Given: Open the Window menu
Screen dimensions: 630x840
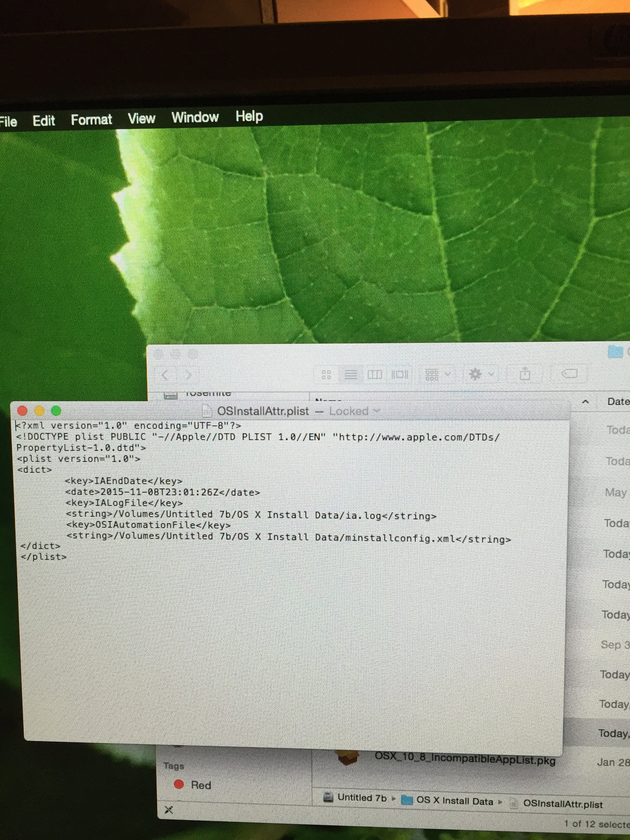Looking at the screenshot, I should [x=195, y=117].
